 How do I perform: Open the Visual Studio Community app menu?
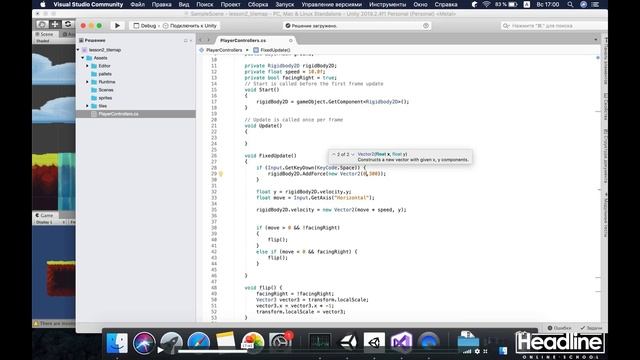point(88,4)
